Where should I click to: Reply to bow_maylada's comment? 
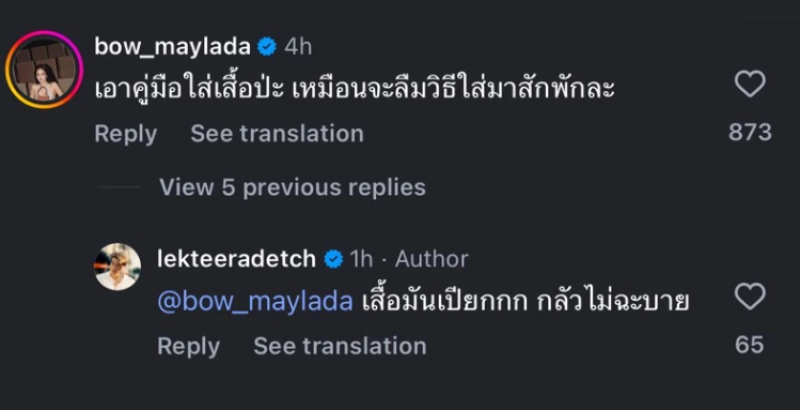(x=125, y=133)
